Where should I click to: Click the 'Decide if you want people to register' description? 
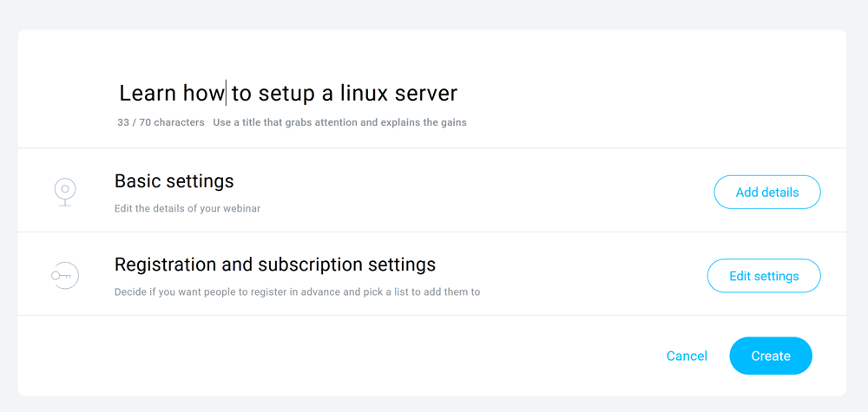click(x=297, y=291)
